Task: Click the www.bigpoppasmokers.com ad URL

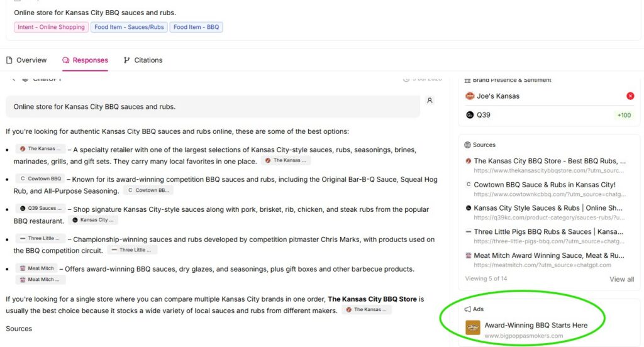Action: point(524,336)
